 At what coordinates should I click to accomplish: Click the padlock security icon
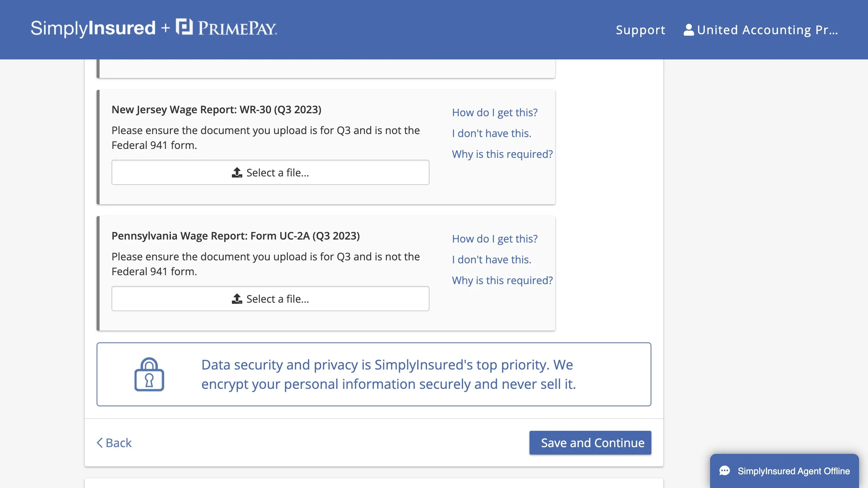click(149, 374)
